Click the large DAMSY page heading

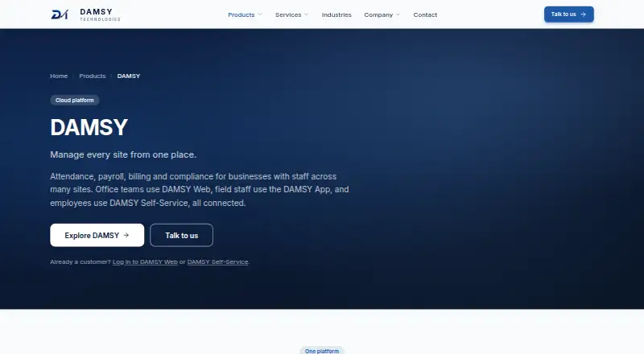click(89, 127)
